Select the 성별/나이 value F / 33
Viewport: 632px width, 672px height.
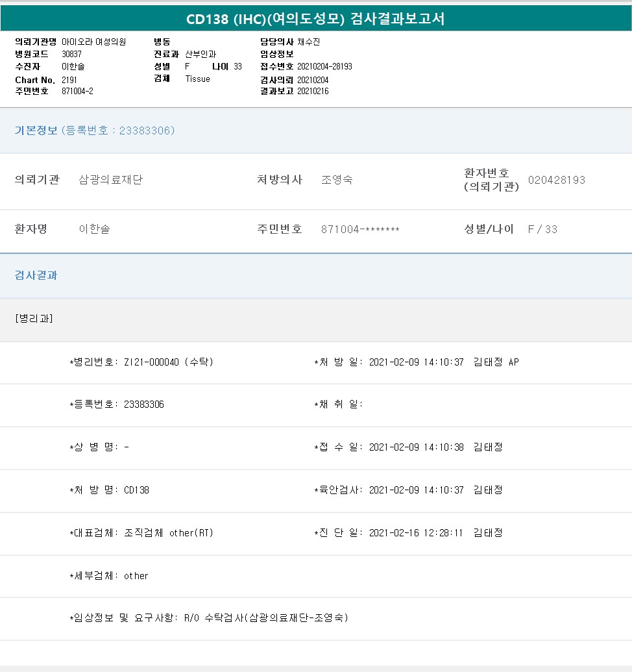pos(542,229)
